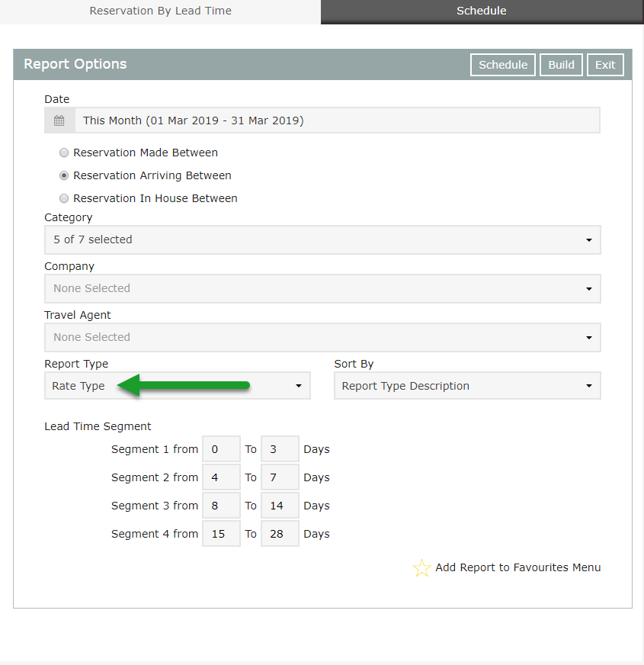Click Segment 4 from value field

coord(221,534)
